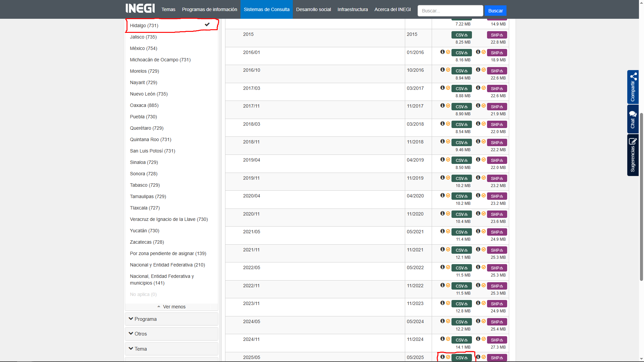
Task: Download the 2023/11 SHP file
Action: point(497,304)
